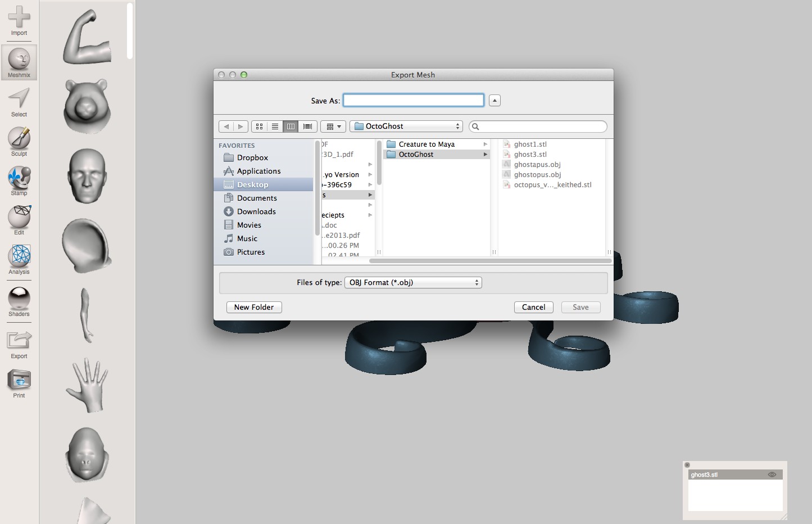Open the Files of type dropdown

tap(412, 282)
